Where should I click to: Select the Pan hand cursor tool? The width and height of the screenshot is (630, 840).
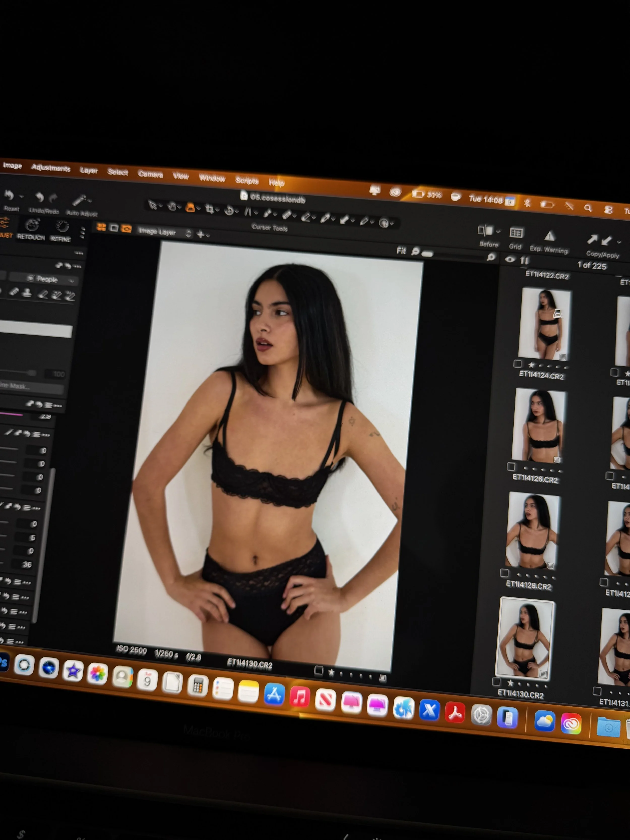pos(172,206)
